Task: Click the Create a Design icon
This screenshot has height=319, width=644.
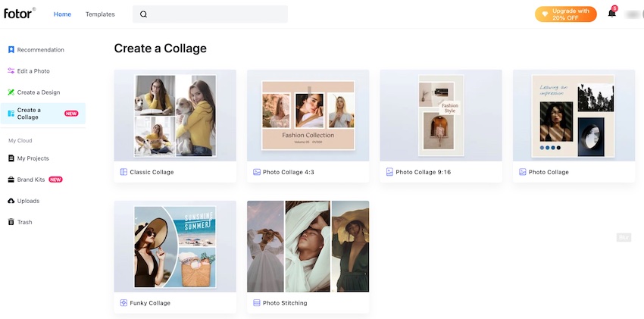Action: (x=11, y=92)
